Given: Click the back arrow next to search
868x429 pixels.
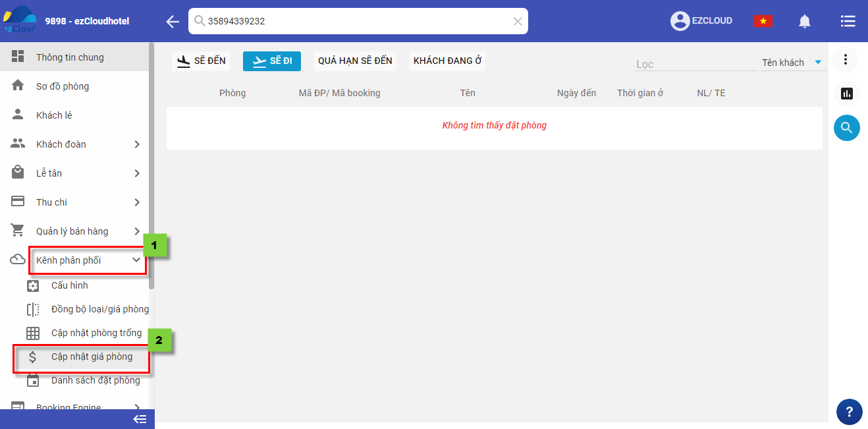Looking at the screenshot, I should point(173,22).
